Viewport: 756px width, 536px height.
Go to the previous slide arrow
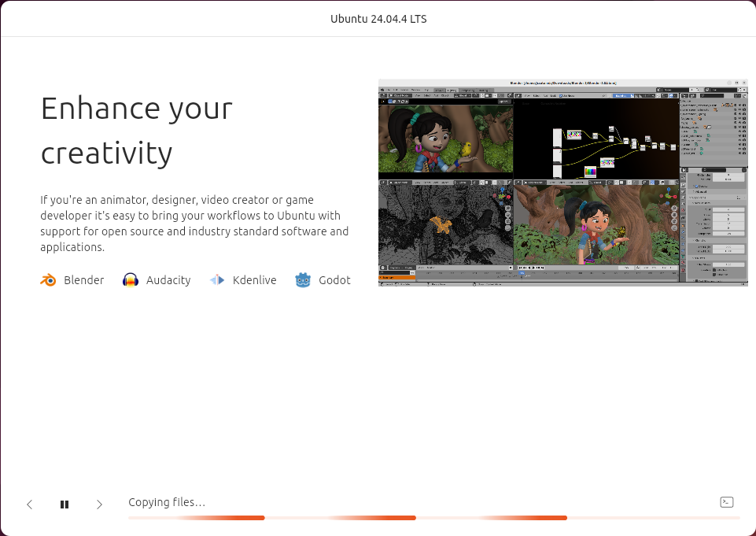click(x=29, y=505)
